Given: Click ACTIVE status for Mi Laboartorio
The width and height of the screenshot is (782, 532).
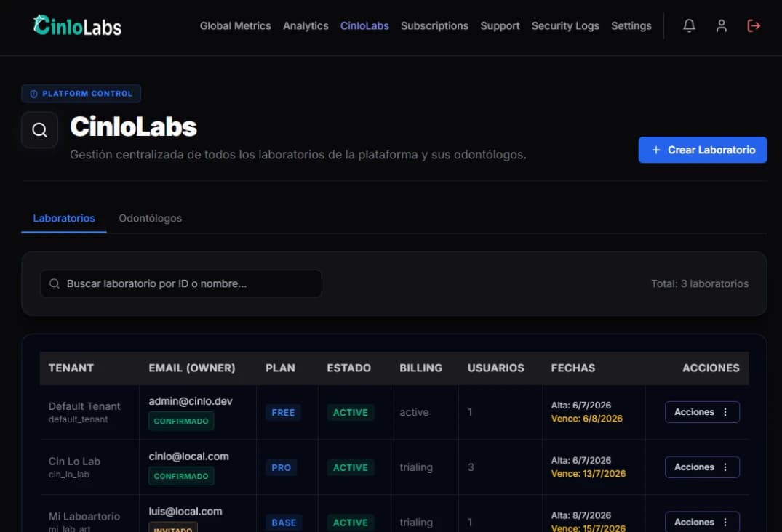Looking at the screenshot, I should point(351,523).
